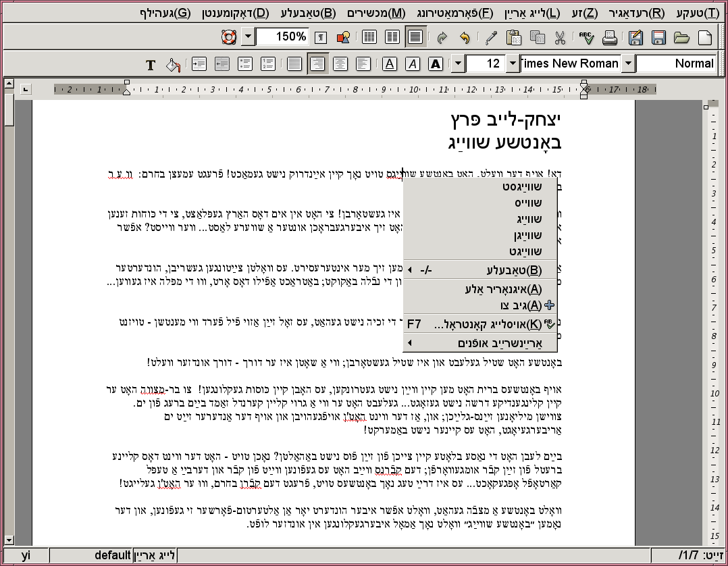This screenshot has width=728, height=566.
Task: Toggle bold formatting
Action: (436, 64)
